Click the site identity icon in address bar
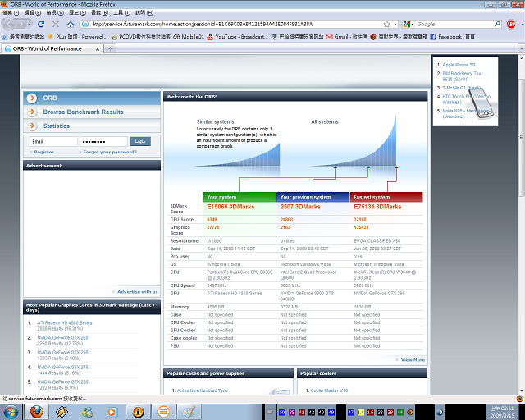The image size is (525, 420). click(85, 24)
